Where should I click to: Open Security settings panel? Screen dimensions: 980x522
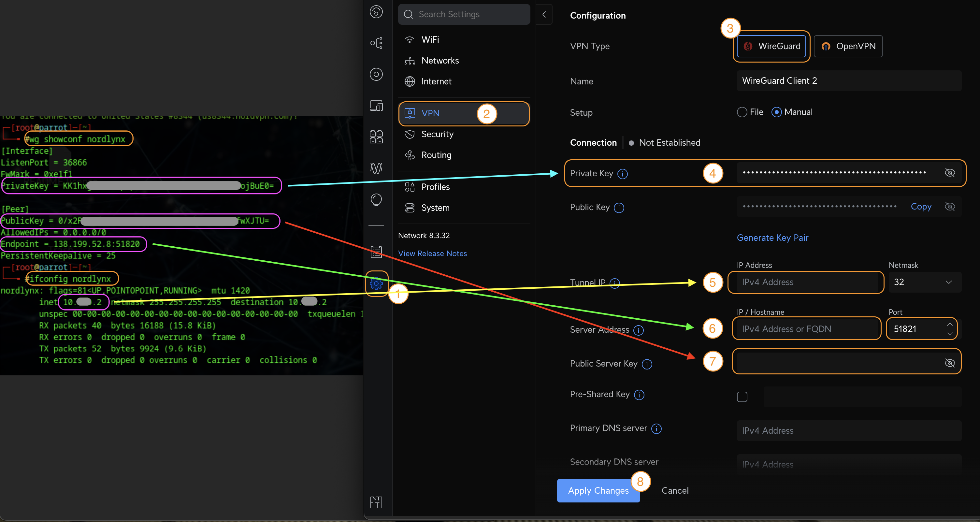(438, 134)
